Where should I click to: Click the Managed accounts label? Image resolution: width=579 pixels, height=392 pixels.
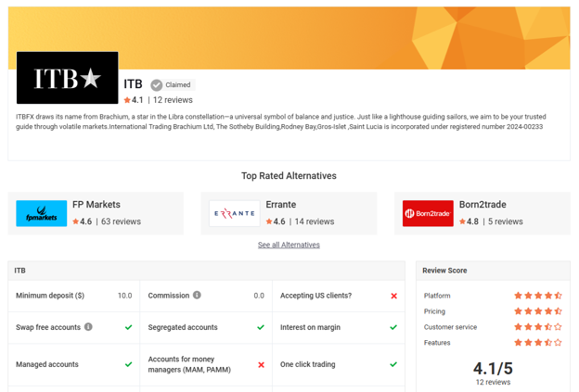47,364
